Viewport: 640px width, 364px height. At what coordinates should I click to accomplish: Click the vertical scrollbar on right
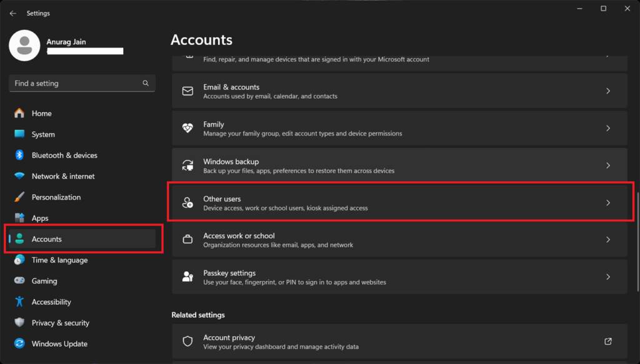coord(637,241)
